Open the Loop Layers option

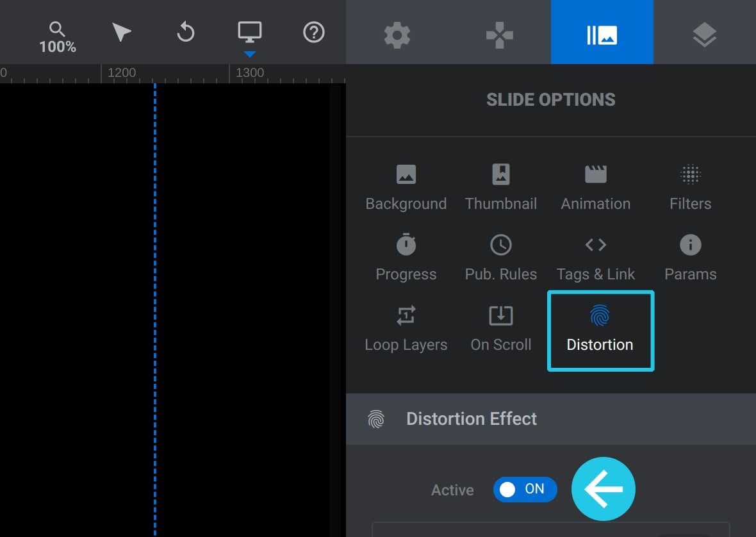pyautogui.click(x=406, y=329)
